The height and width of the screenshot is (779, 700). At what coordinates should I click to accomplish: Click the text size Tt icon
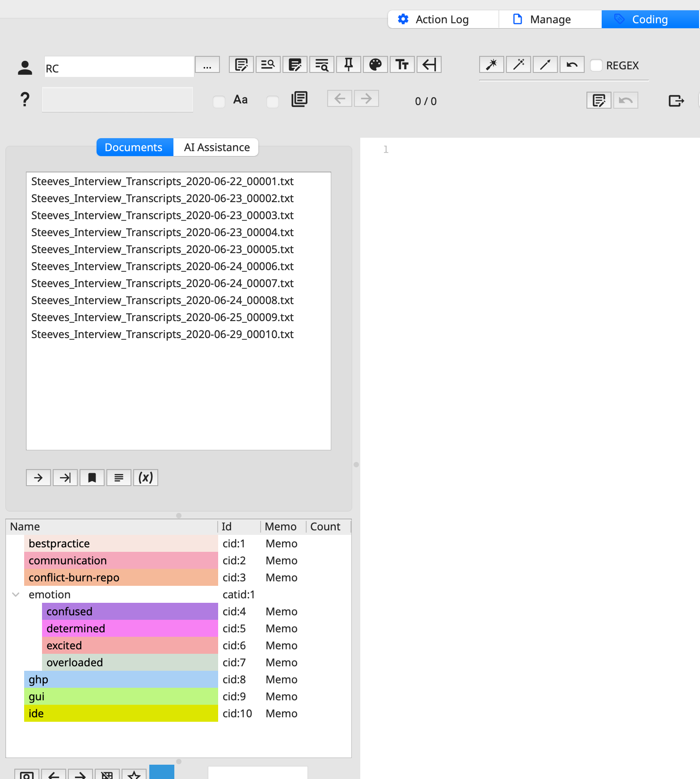[402, 65]
